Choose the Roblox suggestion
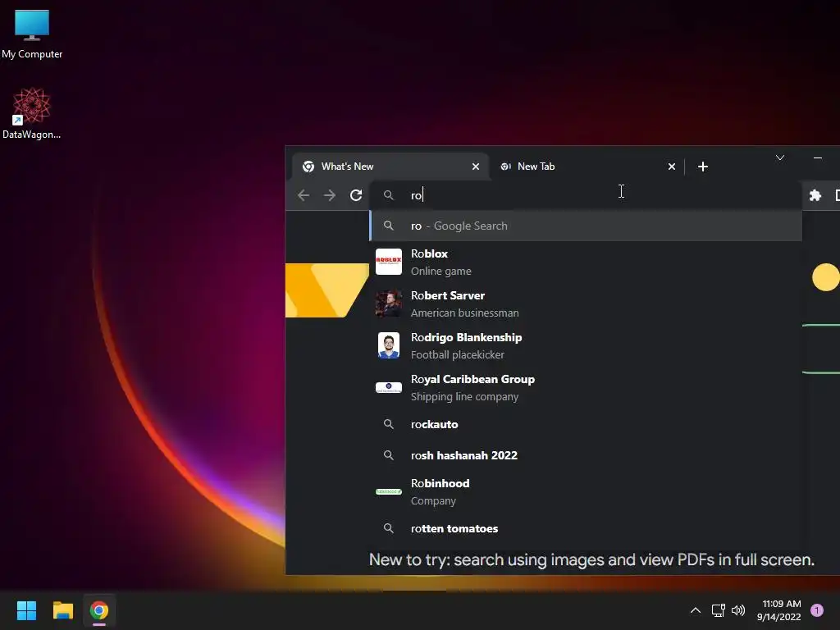The image size is (840, 630). tap(586, 262)
